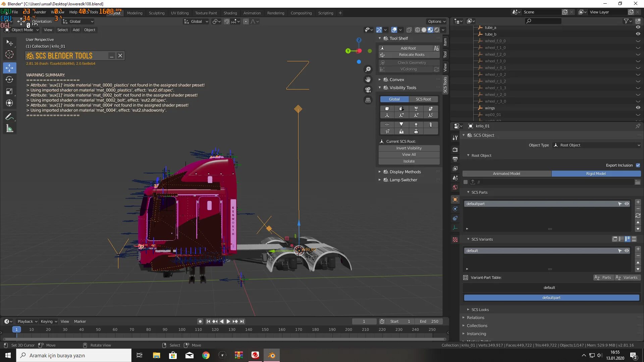
Task: Open the Object menu in viewport header
Action: point(90,30)
